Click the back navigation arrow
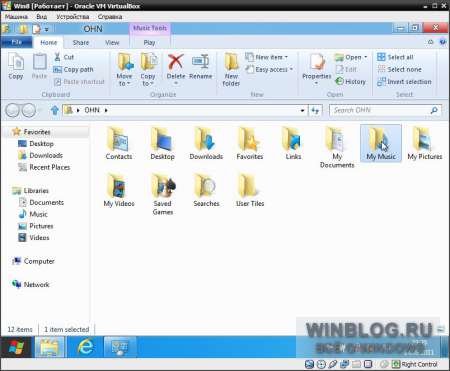The image size is (450, 371). point(12,110)
